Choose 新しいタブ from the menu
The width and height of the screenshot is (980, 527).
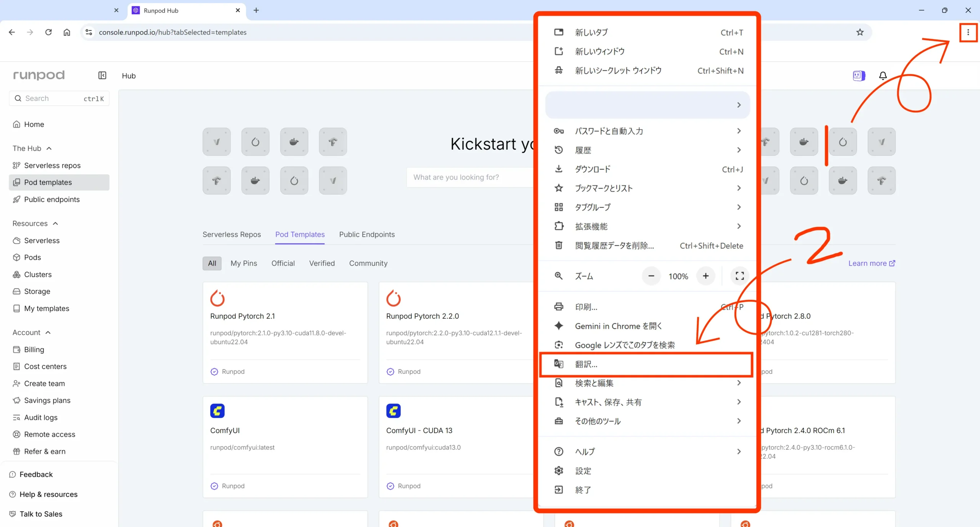pos(648,33)
